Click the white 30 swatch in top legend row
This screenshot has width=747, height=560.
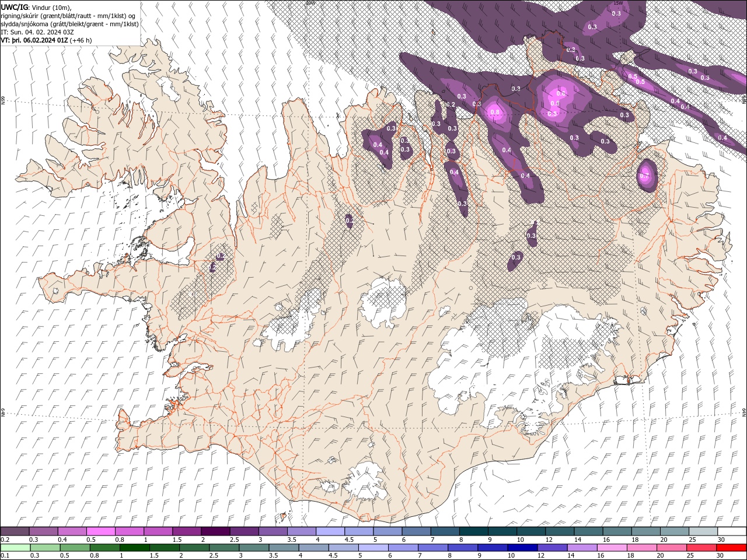pos(732,531)
